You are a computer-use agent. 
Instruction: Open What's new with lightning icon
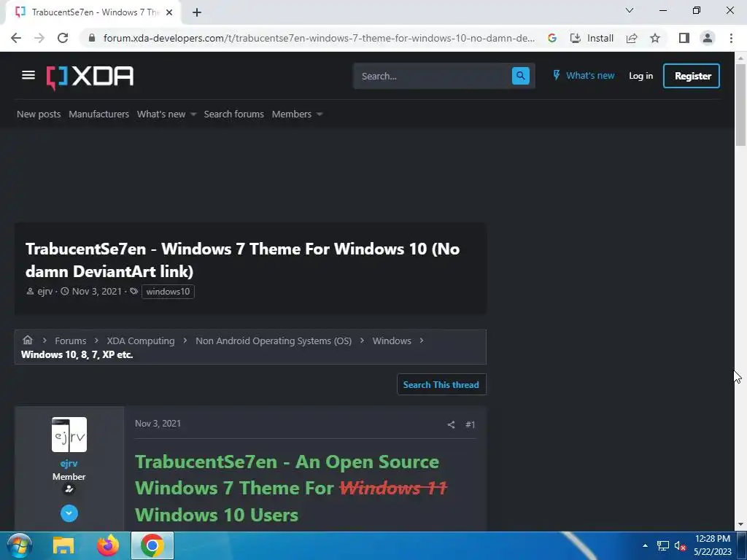[583, 75]
